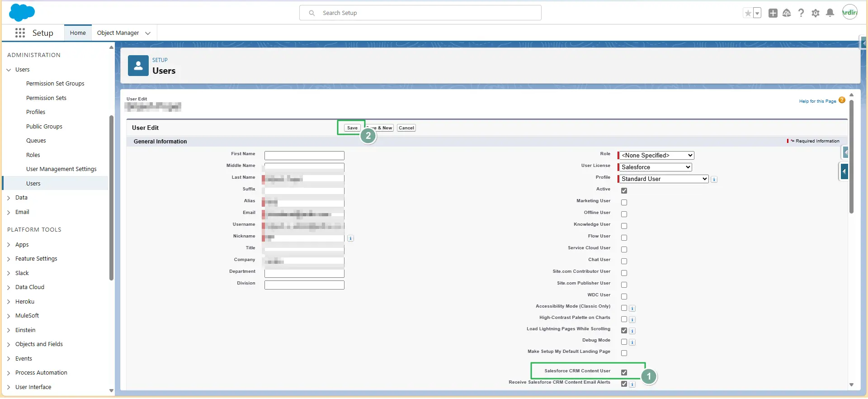Click in the Search Setup field
The width and height of the screenshot is (868, 399).
click(420, 13)
